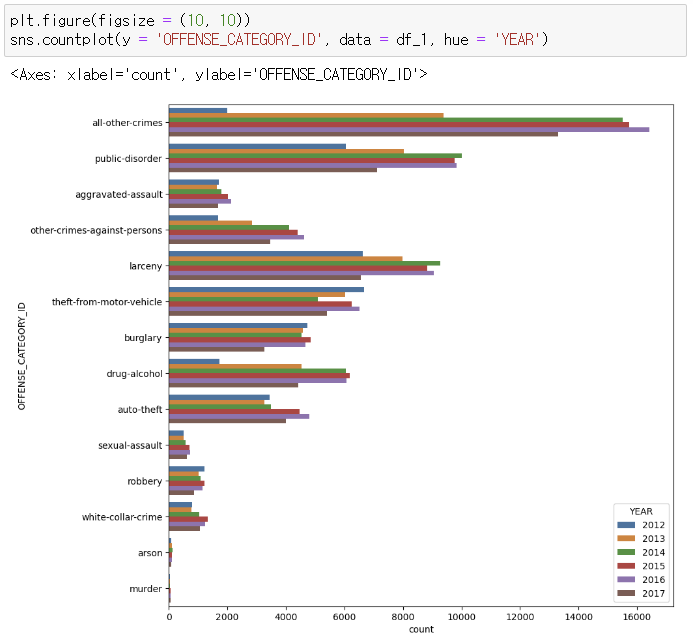This screenshot has width=693, height=641.
Task: Click the green 2014 public-disorder bar
Action: click(316, 156)
